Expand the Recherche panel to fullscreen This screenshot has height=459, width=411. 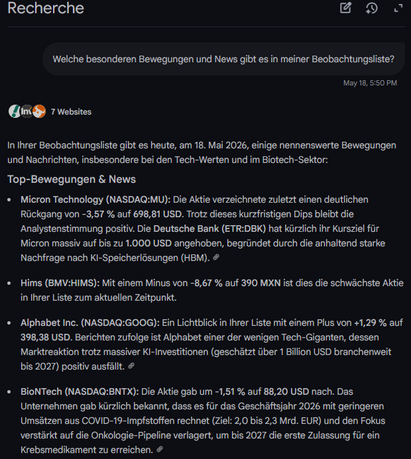point(398,8)
